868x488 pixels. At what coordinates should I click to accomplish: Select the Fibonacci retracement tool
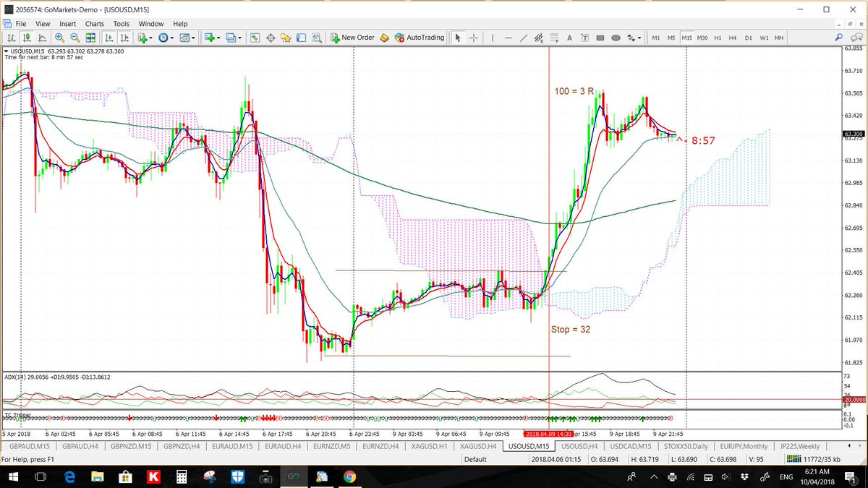tap(554, 37)
